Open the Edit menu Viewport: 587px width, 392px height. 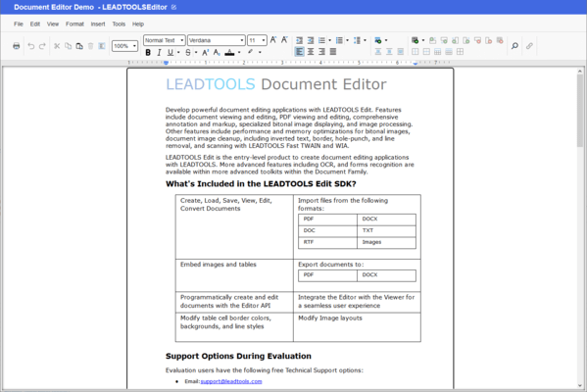coord(35,24)
